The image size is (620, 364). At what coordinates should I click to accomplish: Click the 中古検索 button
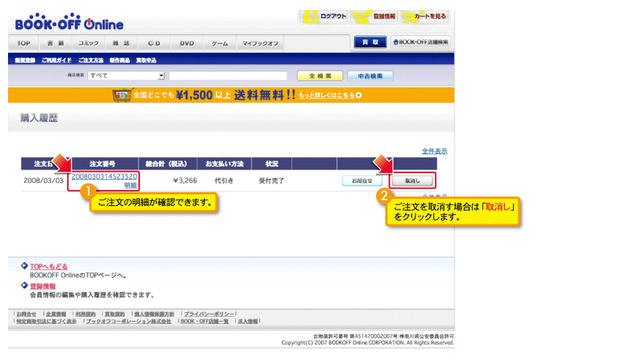(370, 76)
